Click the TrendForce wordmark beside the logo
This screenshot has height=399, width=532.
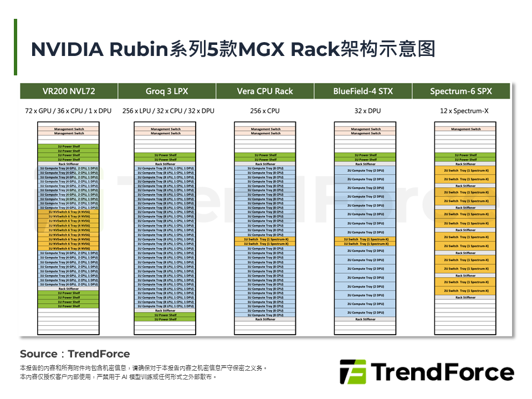(x=442, y=372)
